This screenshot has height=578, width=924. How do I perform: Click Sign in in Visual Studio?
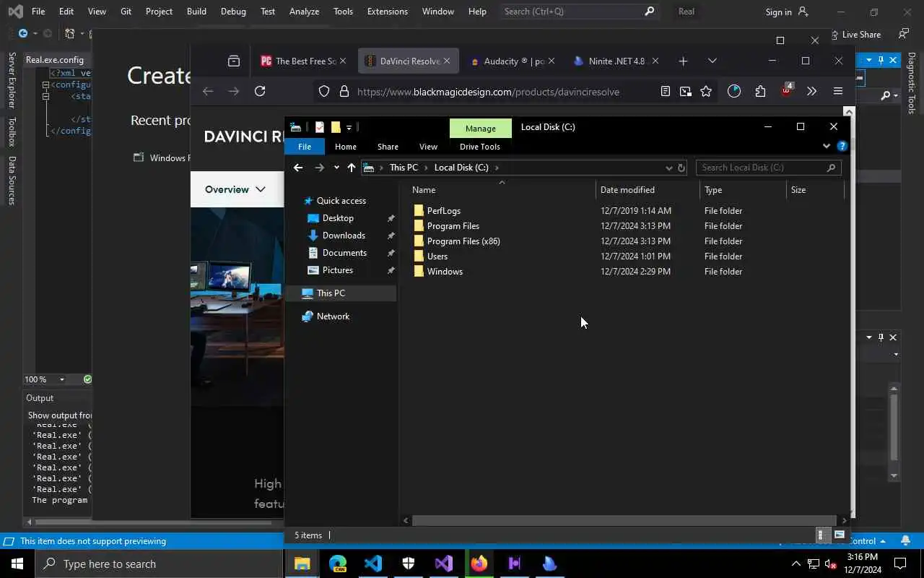pos(787,12)
